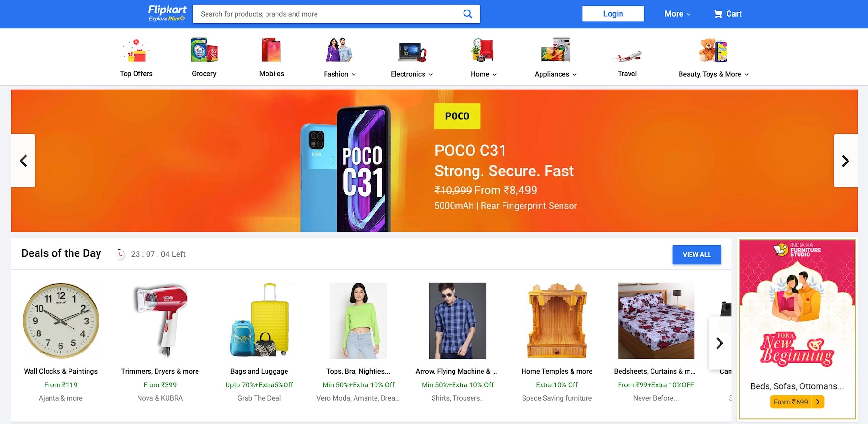Click the POCO yellow brand badge
The width and height of the screenshot is (868, 424).
[457, 116]
